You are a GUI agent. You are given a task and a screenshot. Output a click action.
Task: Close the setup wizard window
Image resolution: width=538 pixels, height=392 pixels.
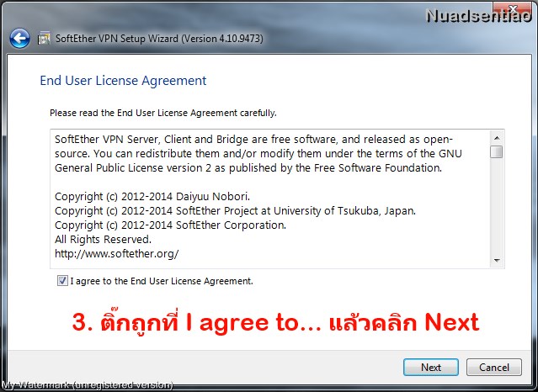tap(513, 8)
